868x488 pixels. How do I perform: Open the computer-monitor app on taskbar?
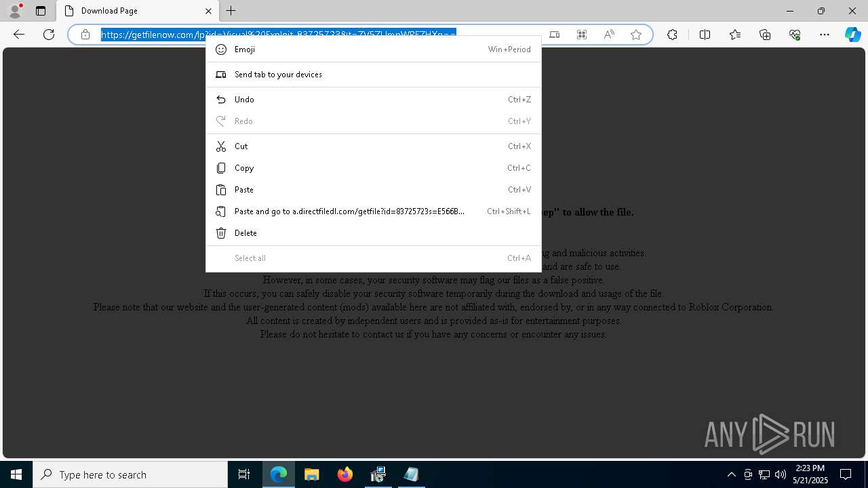378,474
